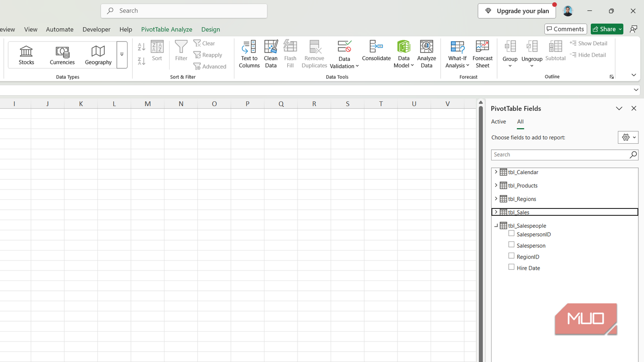The height and width of the screenshot is (362, 644).
Task: Open Outline dialog launcher
Action: point(611,77)
